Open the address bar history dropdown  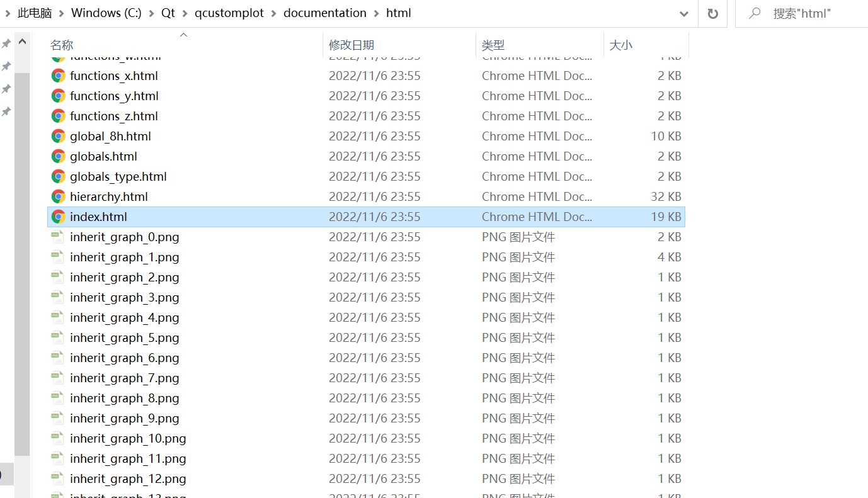point(684,13)
